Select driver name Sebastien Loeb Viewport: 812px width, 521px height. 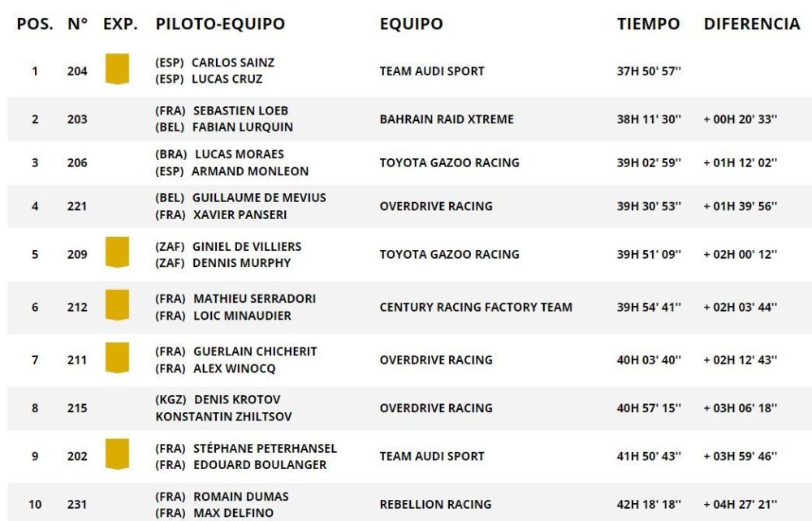pyautogui.click(x=241, y=110)
